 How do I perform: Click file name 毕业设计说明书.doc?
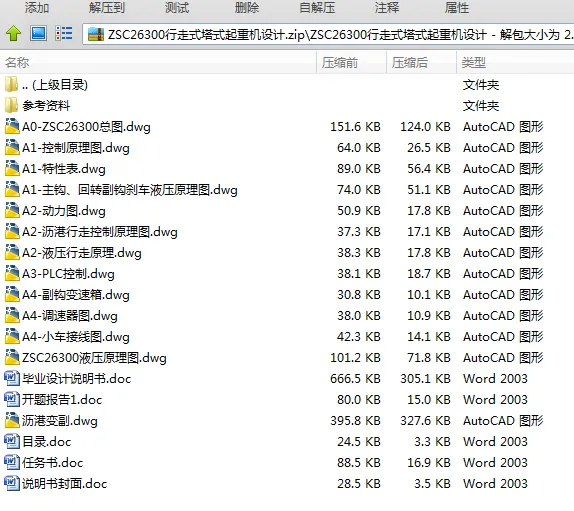77,379
